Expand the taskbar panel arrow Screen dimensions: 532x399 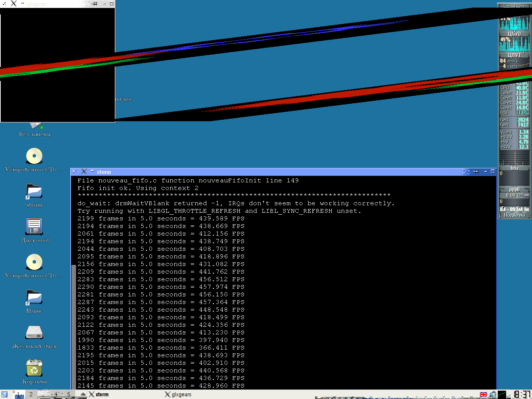click(83, 394)
